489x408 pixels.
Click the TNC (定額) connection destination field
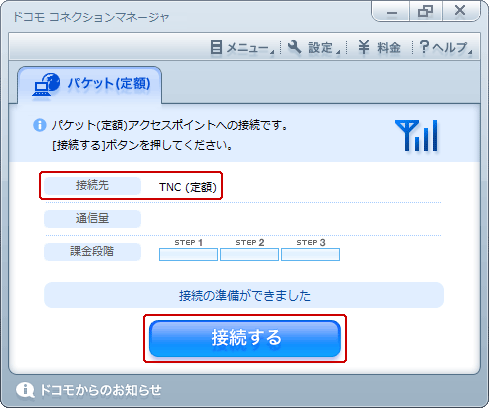point(188,187)
